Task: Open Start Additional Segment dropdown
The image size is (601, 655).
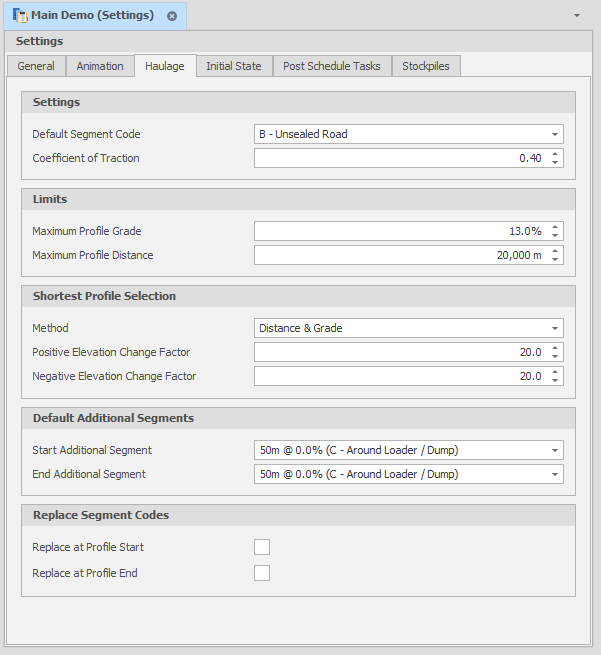Action: 554,450
